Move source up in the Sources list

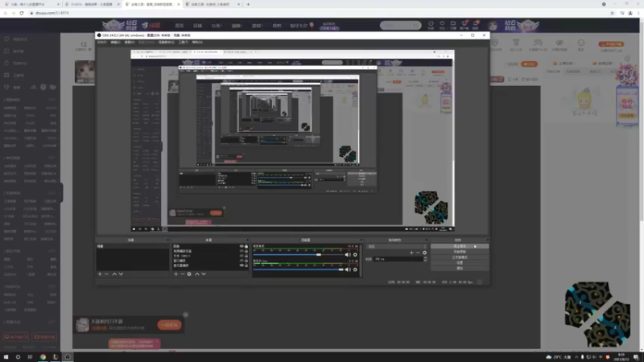197,274
